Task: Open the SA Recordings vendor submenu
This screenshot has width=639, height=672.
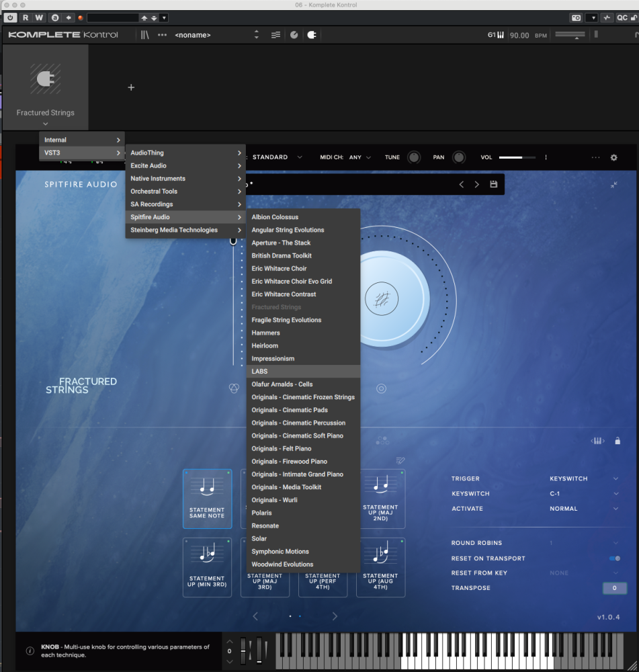Action: (x=185, y=204)
